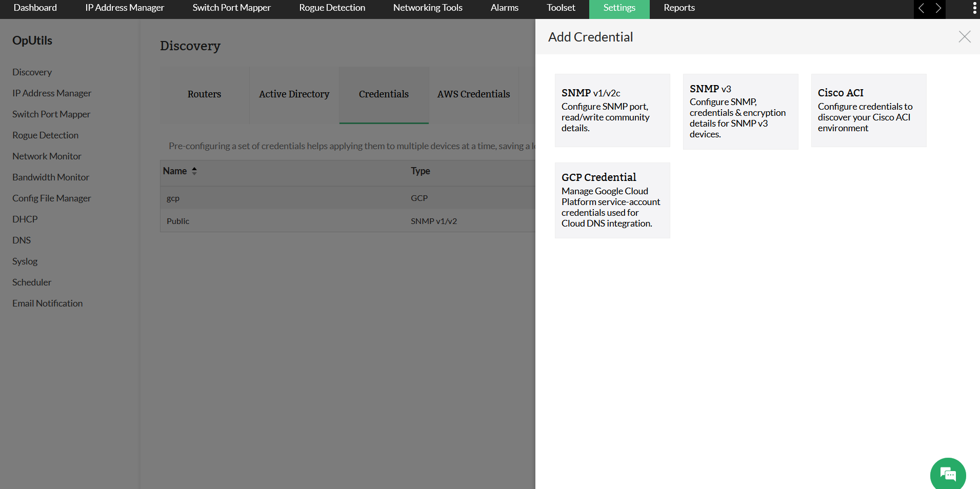
Task: Open IP Address Manager in top navigation
Action: 125,8
